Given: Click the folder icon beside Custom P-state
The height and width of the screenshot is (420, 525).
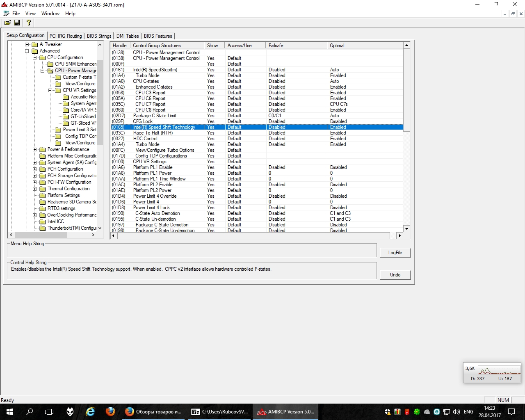Looking at the screenshot, I should pos(58,77).
